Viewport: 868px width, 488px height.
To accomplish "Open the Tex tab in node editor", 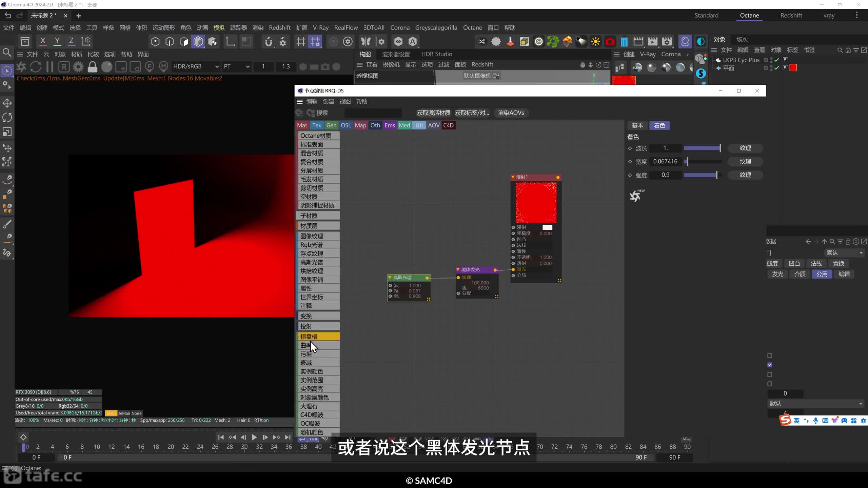I will [317, 125].
